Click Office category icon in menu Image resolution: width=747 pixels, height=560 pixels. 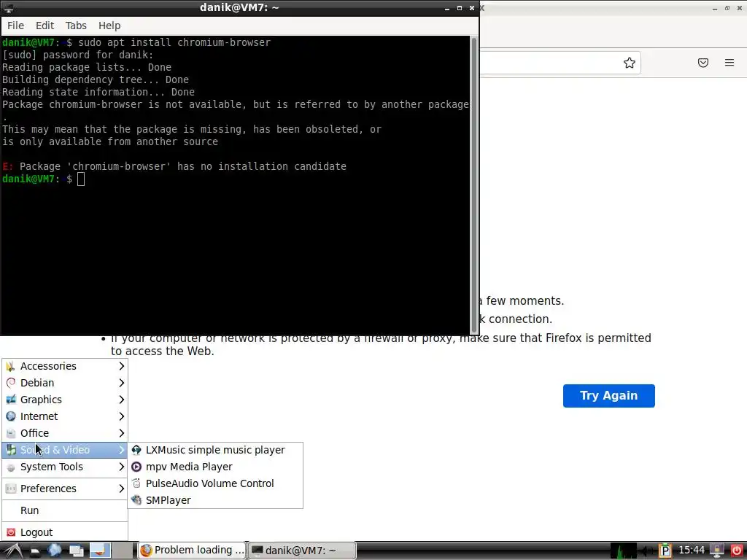tap(11, 433)
